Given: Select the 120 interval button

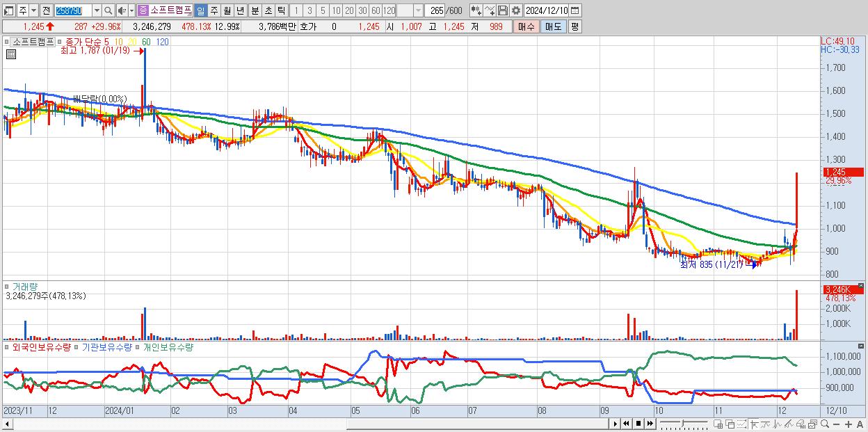Looking at the screenshot, I should click(389, 10).
